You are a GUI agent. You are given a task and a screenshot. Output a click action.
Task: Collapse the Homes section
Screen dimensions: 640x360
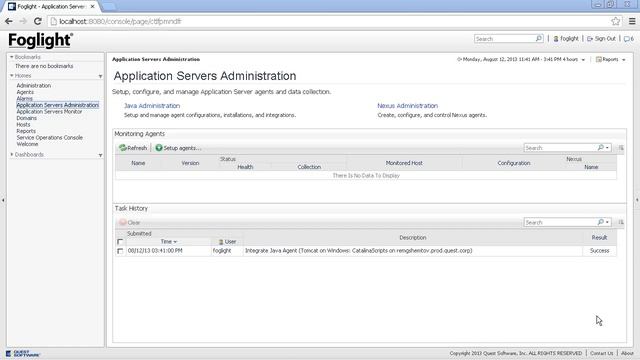coord(12,76)
